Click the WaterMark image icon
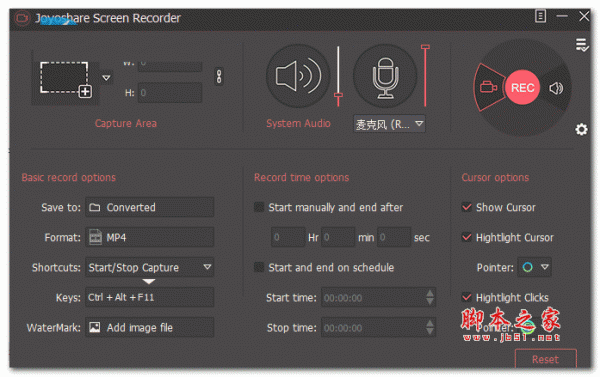The image size is (600, 377). point(95,327)
